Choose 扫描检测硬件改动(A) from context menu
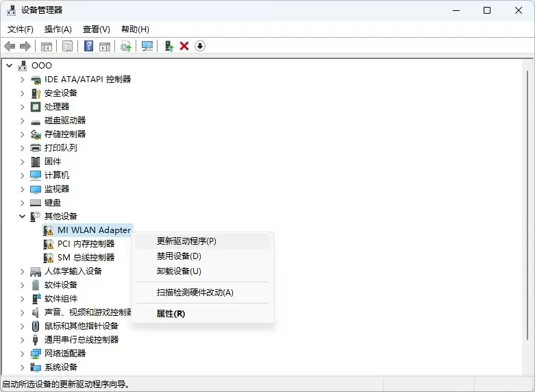The image size is (535, 392). point(203,293)
